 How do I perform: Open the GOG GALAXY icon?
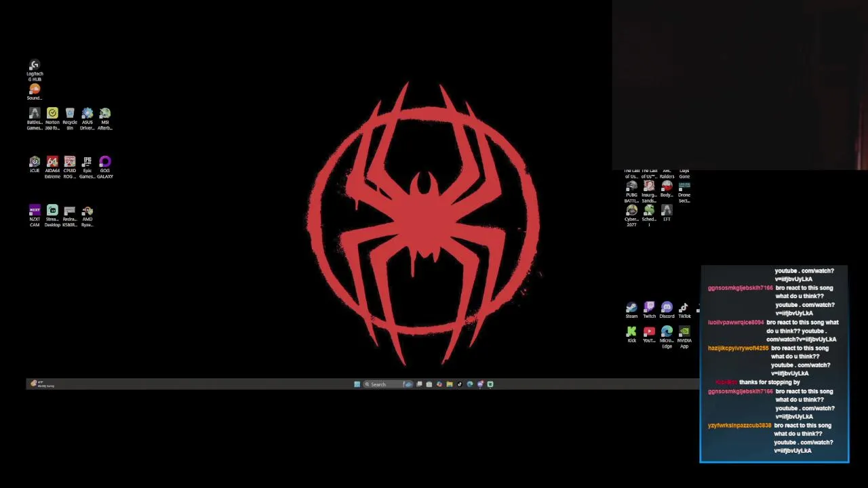pyautogui.click(x=105, y=167)
